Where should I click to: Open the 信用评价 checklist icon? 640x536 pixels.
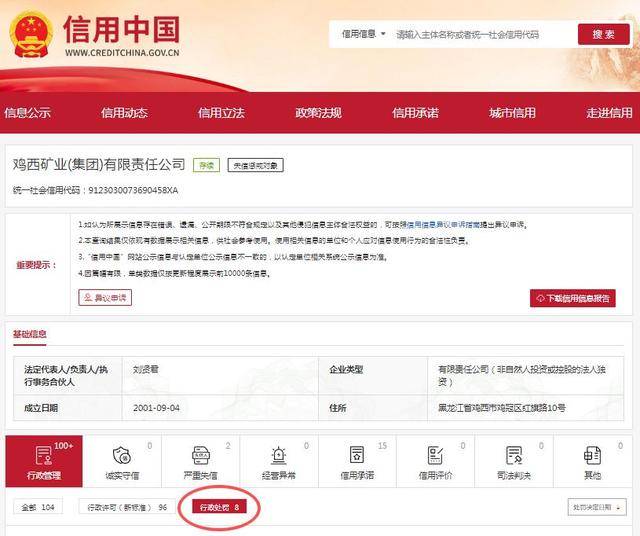(435, 455)
